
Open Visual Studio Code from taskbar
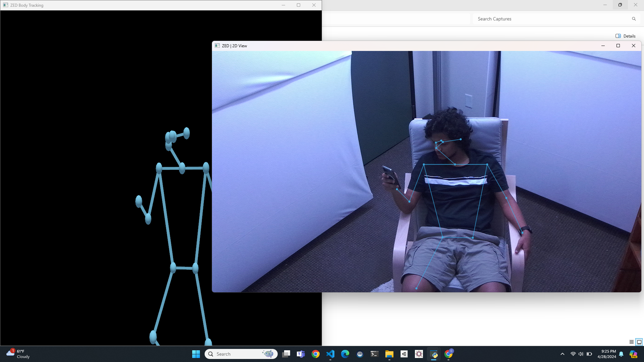point(330,354)
